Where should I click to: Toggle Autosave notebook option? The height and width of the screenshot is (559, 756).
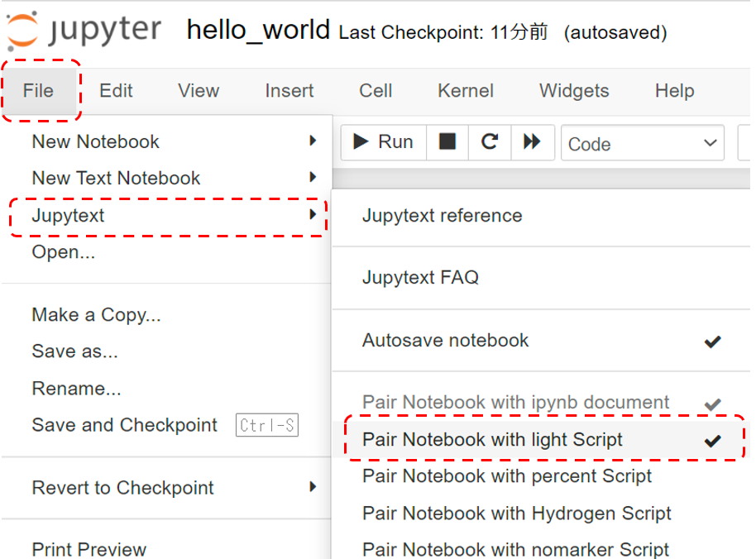click(541, 340)
